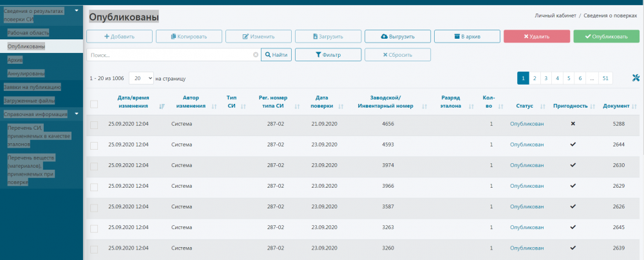Open Архив in the sidebar
Viewport: 644px width, 260px height.
[15, 59]
